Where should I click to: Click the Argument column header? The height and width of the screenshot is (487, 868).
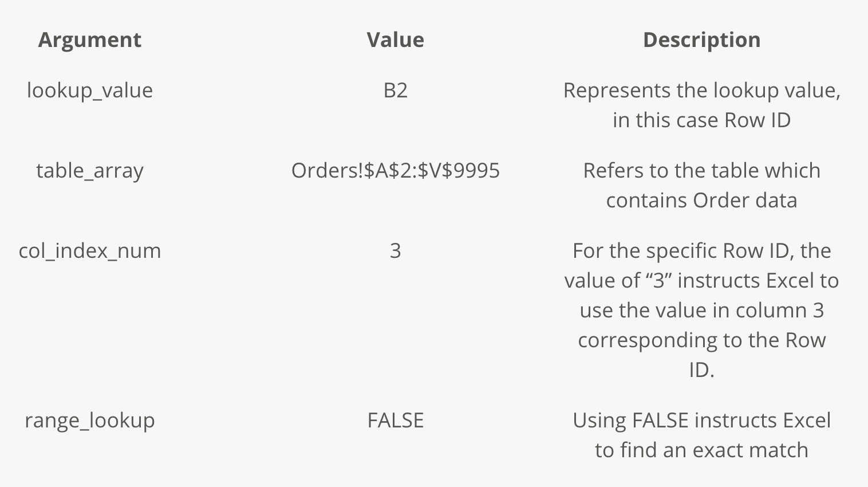pos(89,40)
